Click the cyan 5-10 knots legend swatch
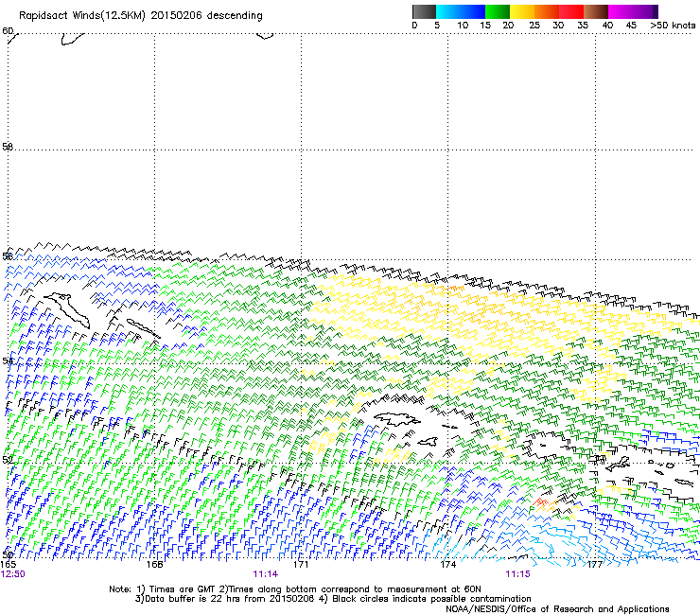This screenshot has height=615, width=700. (x=448, y=11)
